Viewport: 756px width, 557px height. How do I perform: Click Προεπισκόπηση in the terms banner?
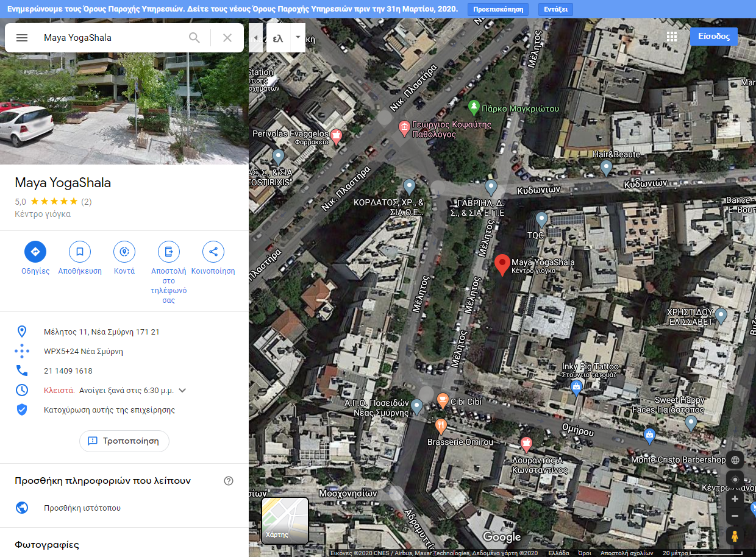[498, 9]
